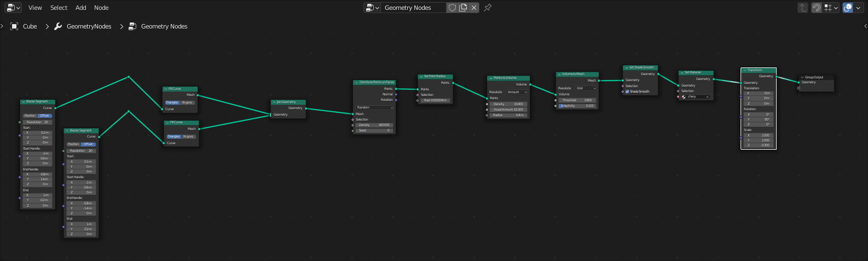This screenshot has height=261, width=868.
Task: Toggle the overlay button
Action: tap(848, 8)
